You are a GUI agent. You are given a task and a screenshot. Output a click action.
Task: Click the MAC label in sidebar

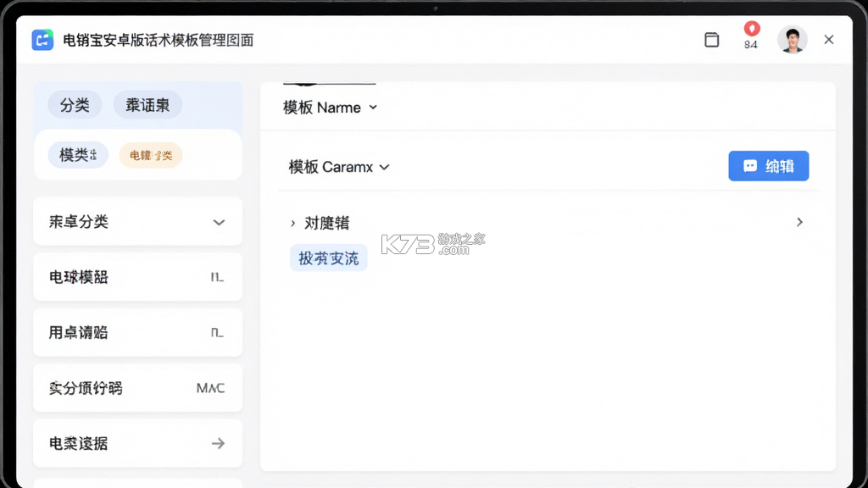[x=210, y=388]
